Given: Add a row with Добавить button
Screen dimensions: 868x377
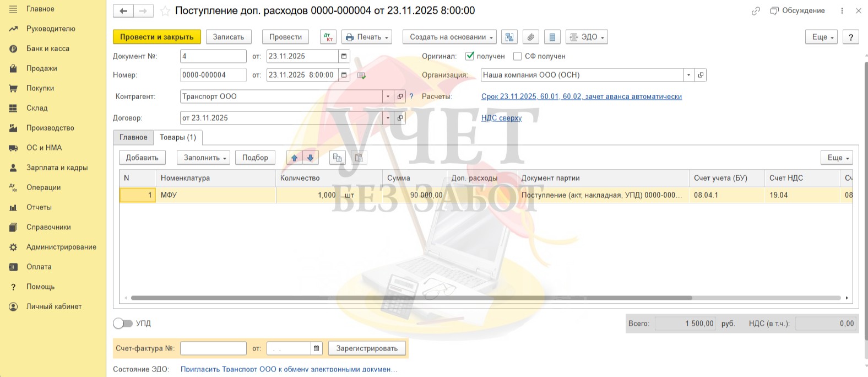Looking at the screenshot, I should tap(142, 158).
